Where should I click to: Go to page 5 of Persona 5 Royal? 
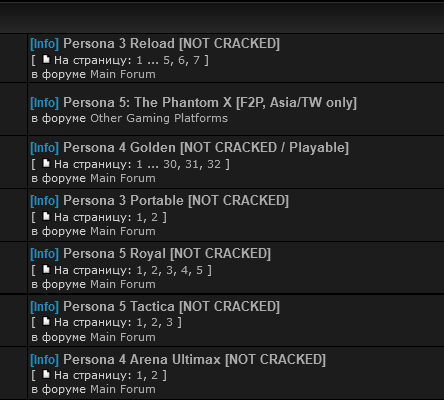click(x=199, y=270)
